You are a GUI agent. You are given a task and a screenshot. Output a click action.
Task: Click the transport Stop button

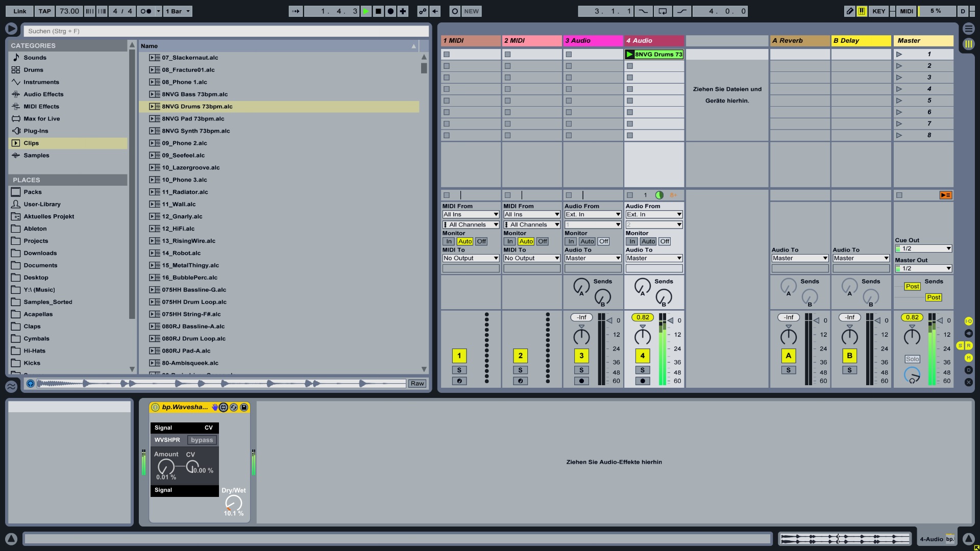378,11
